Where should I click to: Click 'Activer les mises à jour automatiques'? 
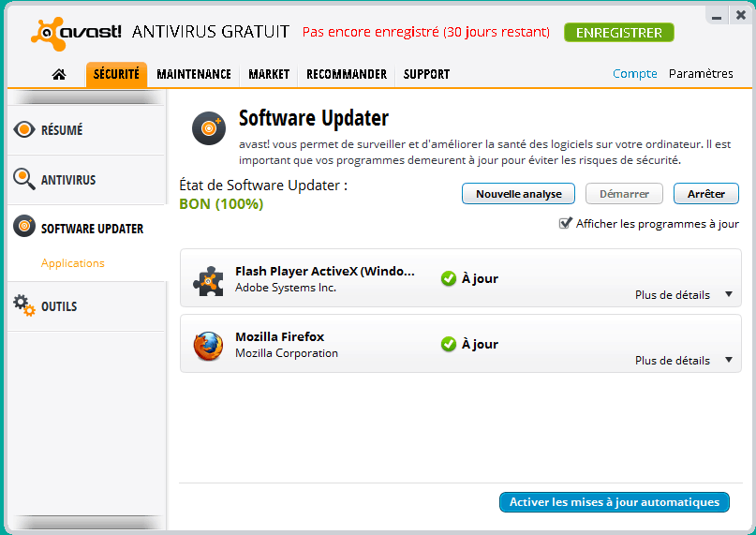615,502
